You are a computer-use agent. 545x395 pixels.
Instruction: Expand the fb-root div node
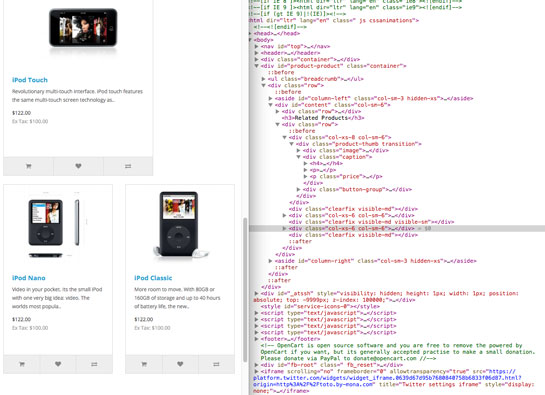(x=257, y=365)
